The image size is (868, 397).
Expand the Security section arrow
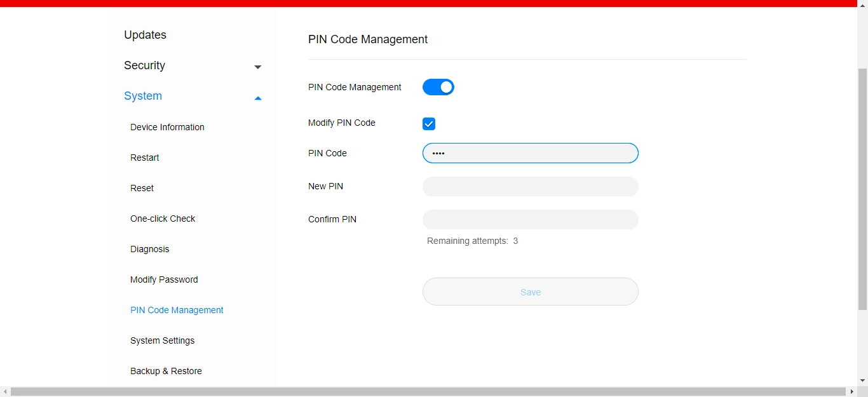click(x=257, y=67)
